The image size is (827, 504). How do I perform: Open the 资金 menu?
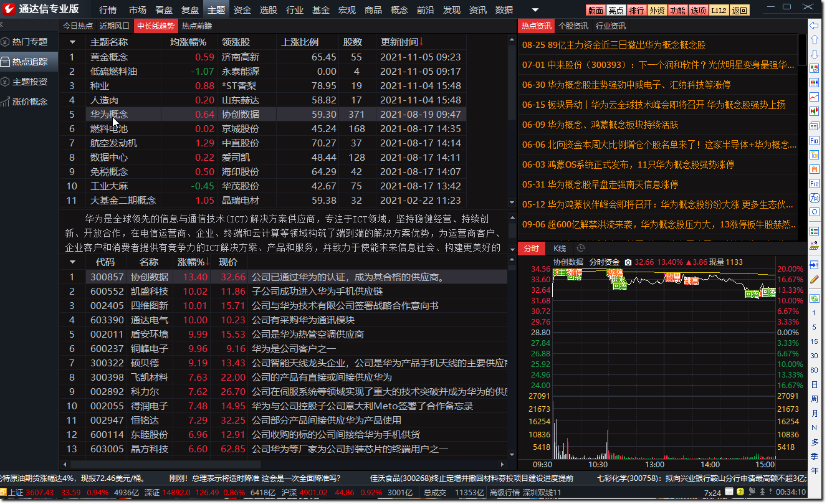(x=242, y=10)
